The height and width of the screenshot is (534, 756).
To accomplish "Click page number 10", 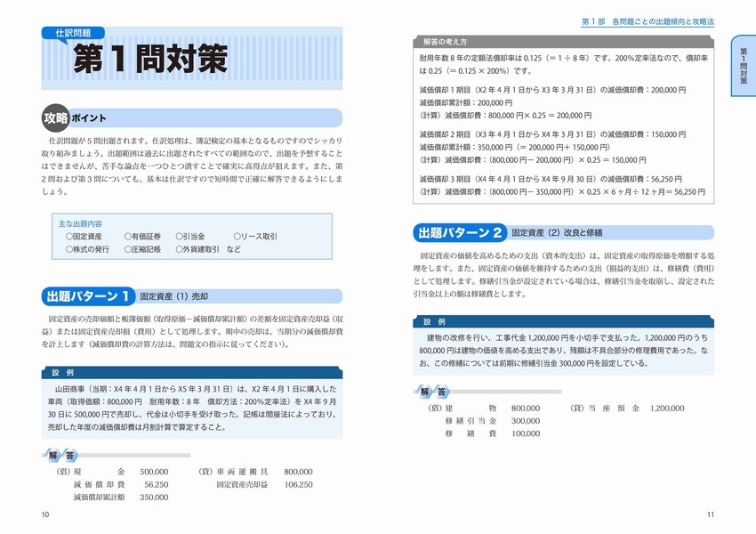I will click(x=45, y=514).
